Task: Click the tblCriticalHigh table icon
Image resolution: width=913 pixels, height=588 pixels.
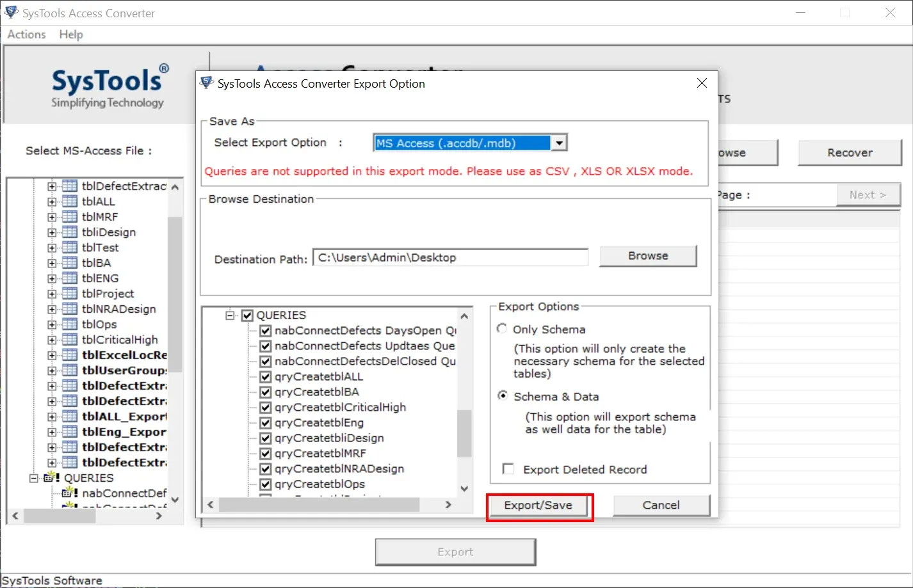Action: point(70,340)
